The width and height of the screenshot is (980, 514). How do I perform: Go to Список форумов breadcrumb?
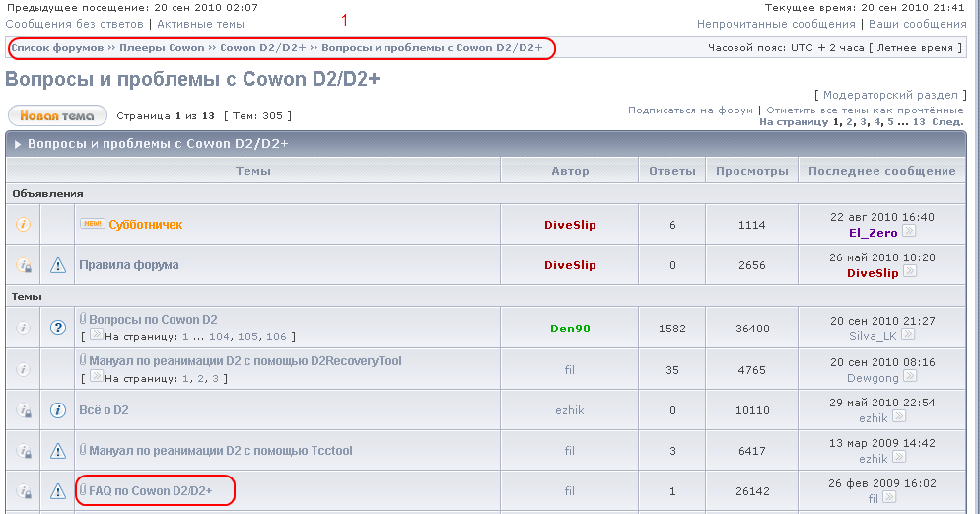click(x=57, y=48)
